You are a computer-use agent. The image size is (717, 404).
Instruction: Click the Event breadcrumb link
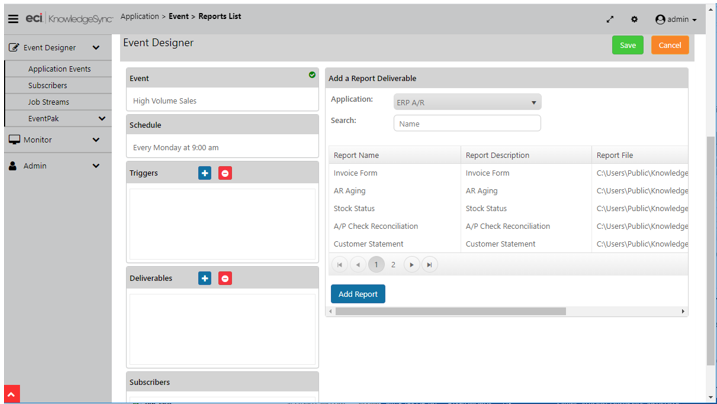click(178, 16)
